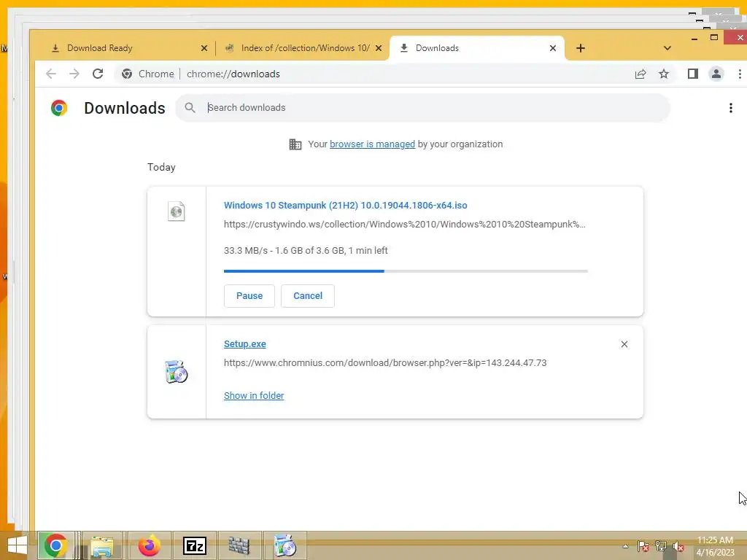The height and width of the screenshot is (560, 747).
Task: Show hidden system tray icons
Action: coord(625,546)
